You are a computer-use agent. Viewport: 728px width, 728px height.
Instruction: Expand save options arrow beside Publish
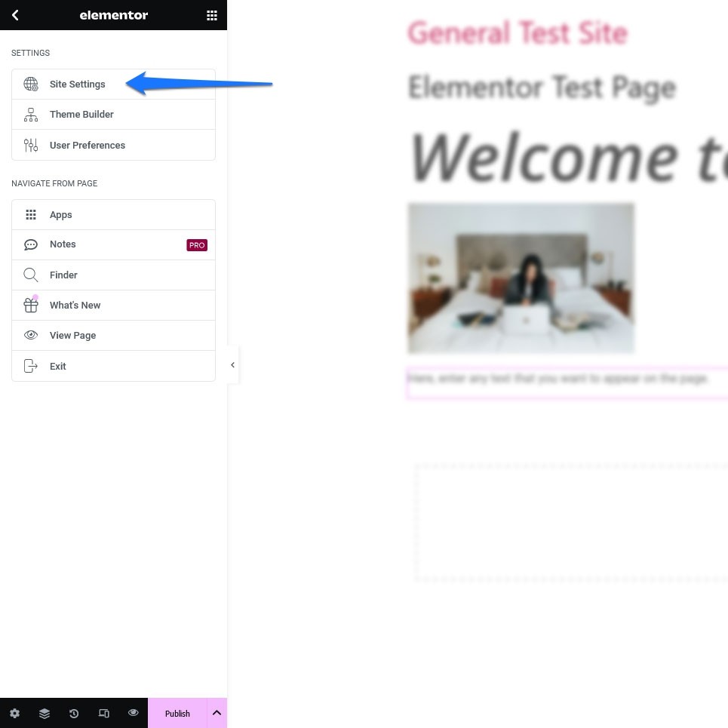click(x=217, y=713)
